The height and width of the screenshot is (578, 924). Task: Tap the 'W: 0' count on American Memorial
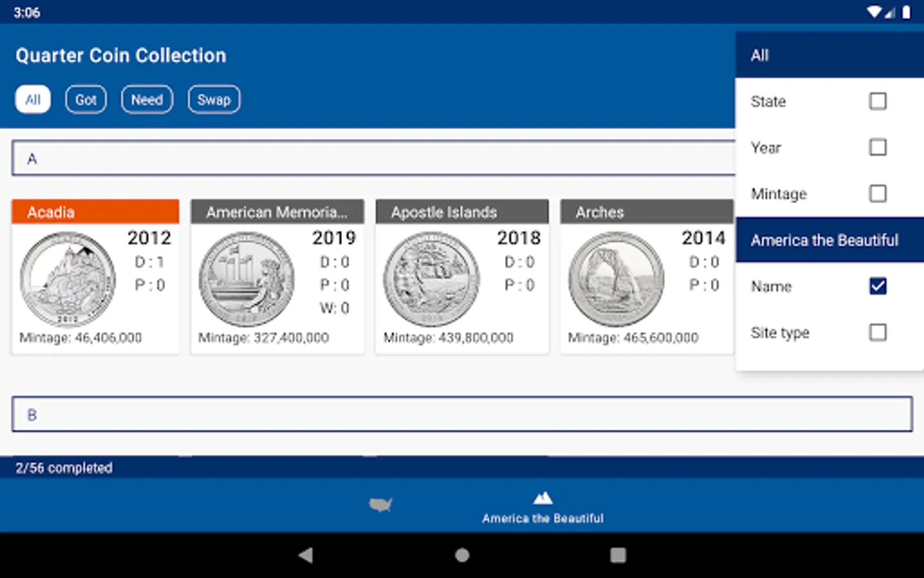[x=335, y=308]
